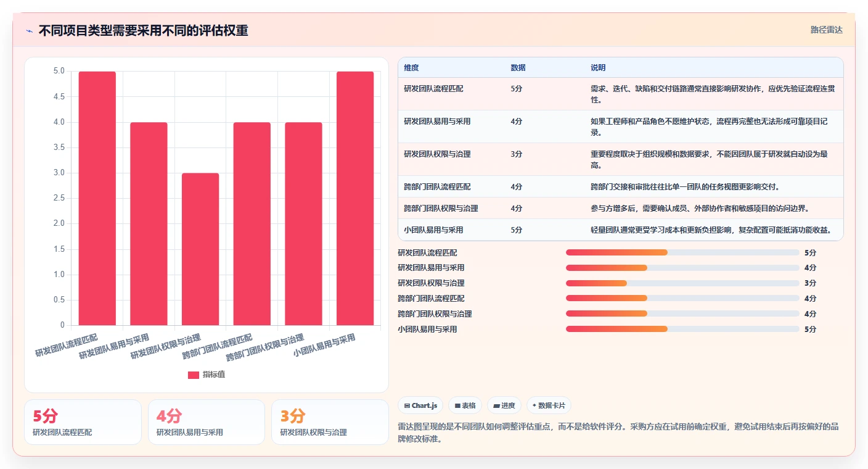The width and height of the screenshot is (868, 469).
Task: Click the 5分 score in the 研发团队流程匹配 table row
Action: [x=517, y=89]
